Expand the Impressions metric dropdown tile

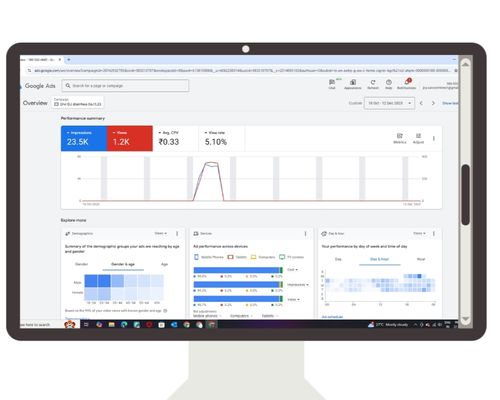[x=84, y=138]
